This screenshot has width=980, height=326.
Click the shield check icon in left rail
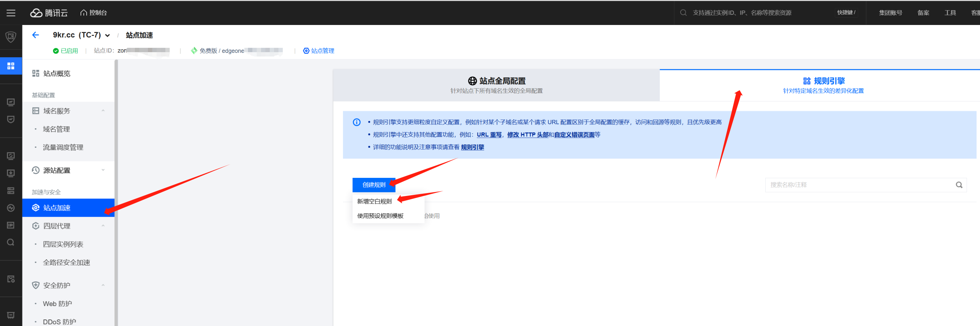click(x=11, y=119)
